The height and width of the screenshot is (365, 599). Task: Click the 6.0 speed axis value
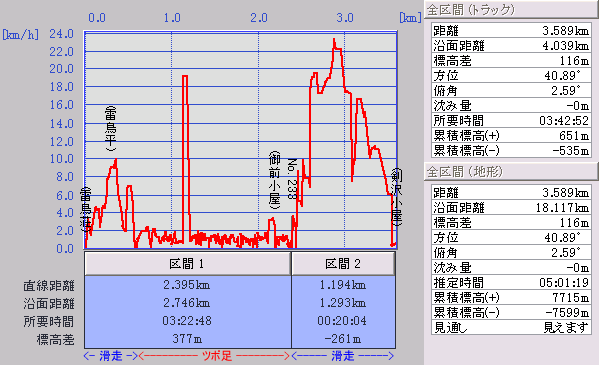click(x=65, y=195)
